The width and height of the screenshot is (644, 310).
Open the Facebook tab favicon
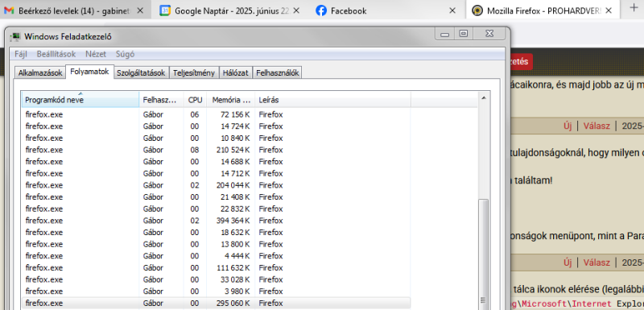pyautogui.click(x=321, y=11)
